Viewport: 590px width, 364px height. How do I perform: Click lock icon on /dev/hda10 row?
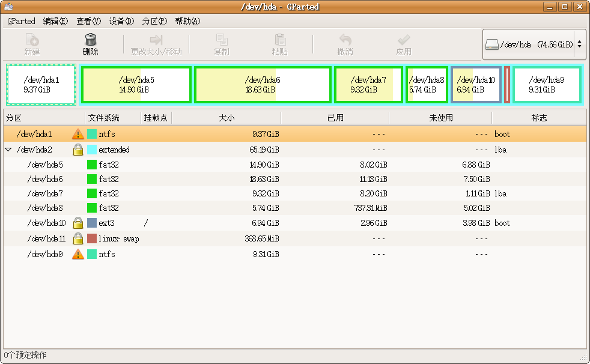tap(78, 223)
